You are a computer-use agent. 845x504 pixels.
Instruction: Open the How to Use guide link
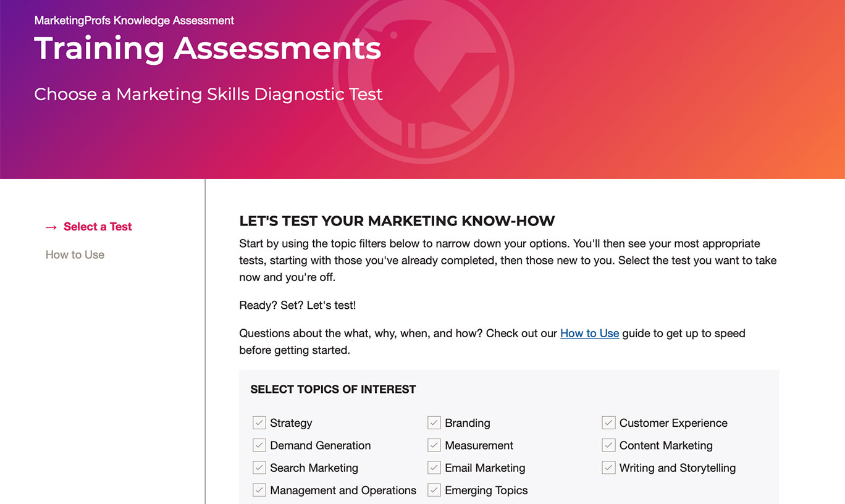589,334
